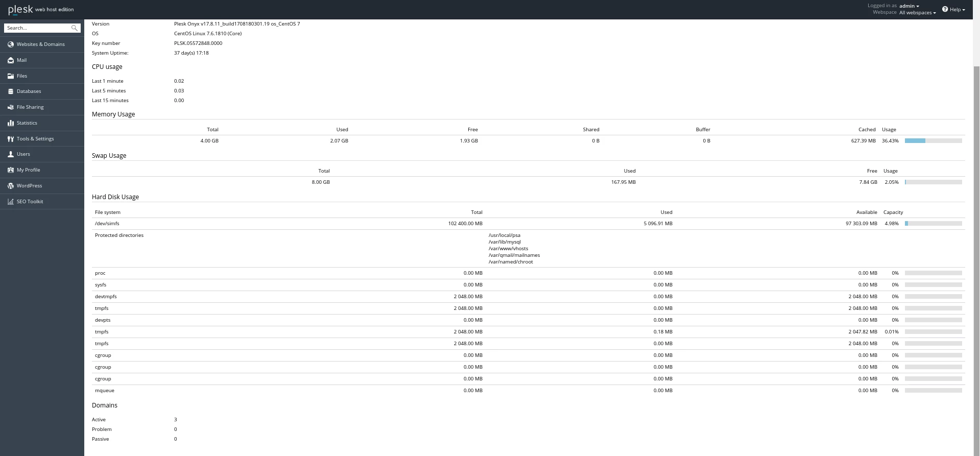
Task: Click the Tools & Settings icon
Action: 11,139
